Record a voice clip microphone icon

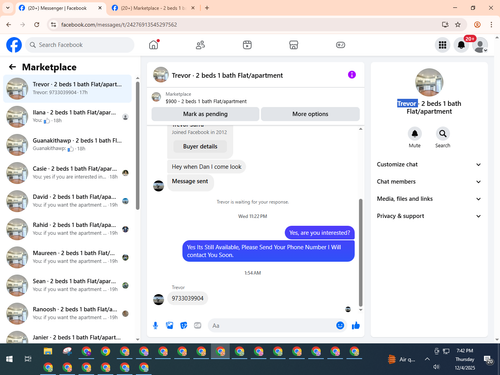point(155,325)
